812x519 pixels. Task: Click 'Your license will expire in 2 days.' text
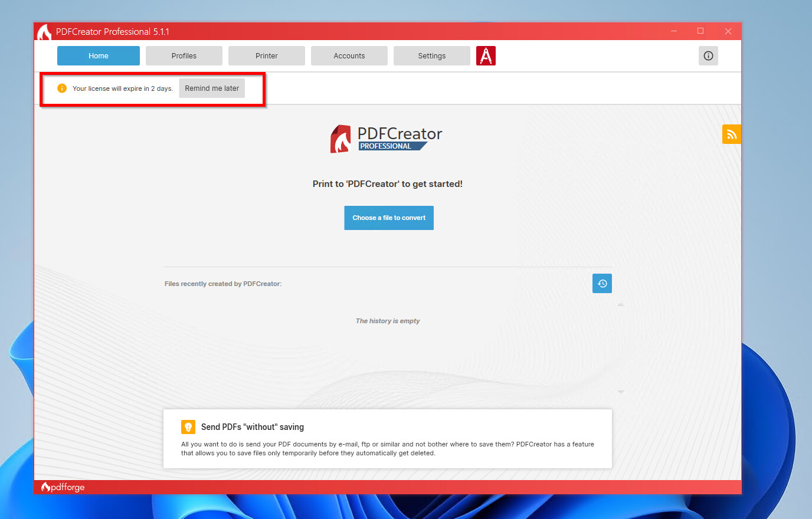(123, 88)
